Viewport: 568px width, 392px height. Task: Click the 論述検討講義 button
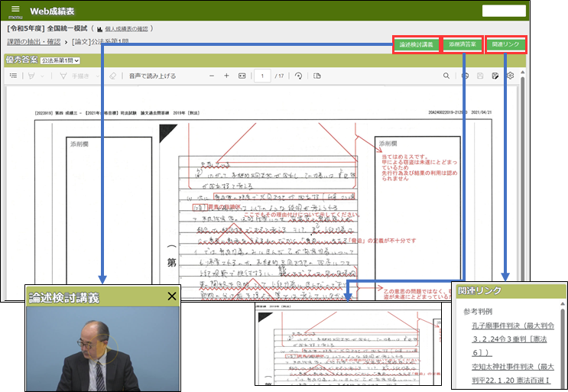(x=416, y=44)
